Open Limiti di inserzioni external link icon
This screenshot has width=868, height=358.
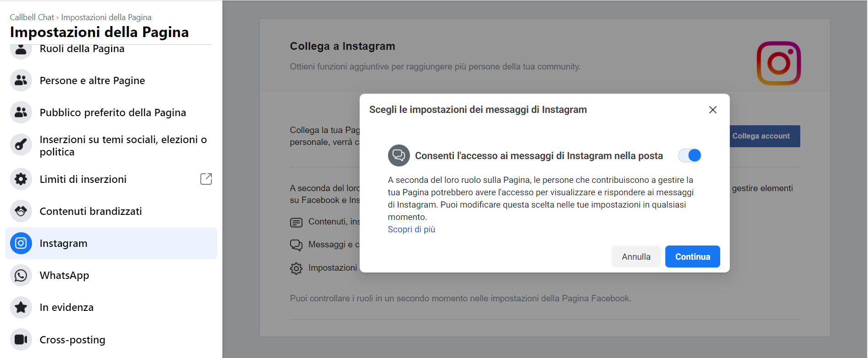(206, 179)
